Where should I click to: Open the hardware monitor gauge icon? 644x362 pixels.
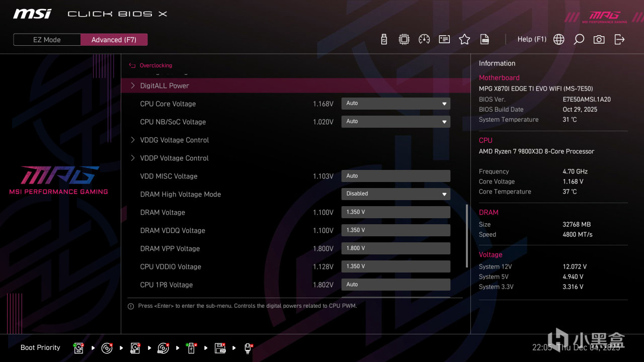pos(424,39)
